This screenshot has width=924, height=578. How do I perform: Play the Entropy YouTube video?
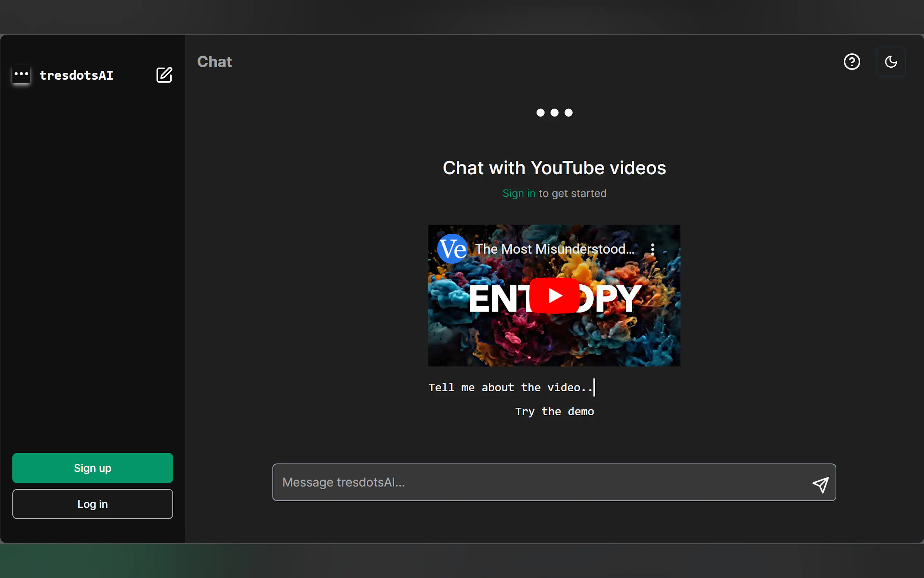tap(554, 296)
